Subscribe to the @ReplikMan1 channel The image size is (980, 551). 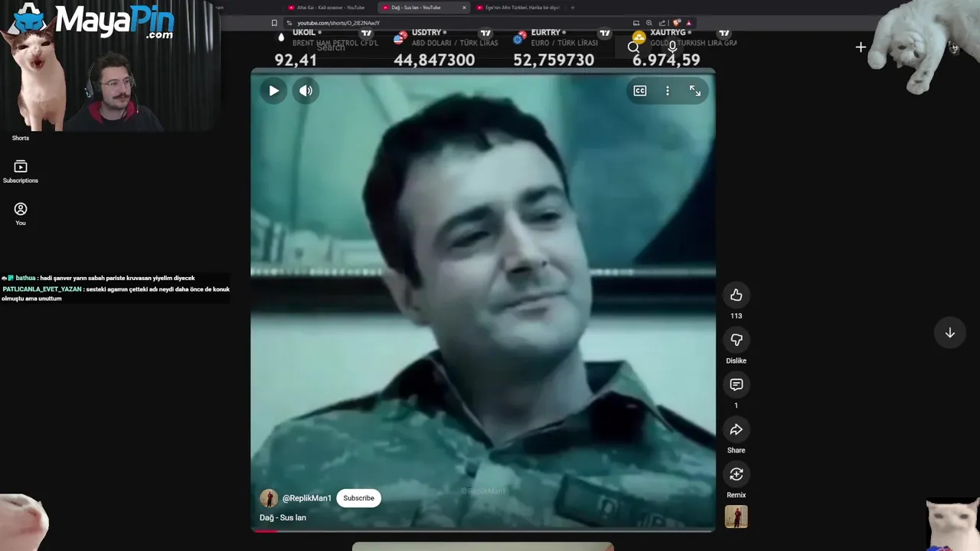(358, 498)
